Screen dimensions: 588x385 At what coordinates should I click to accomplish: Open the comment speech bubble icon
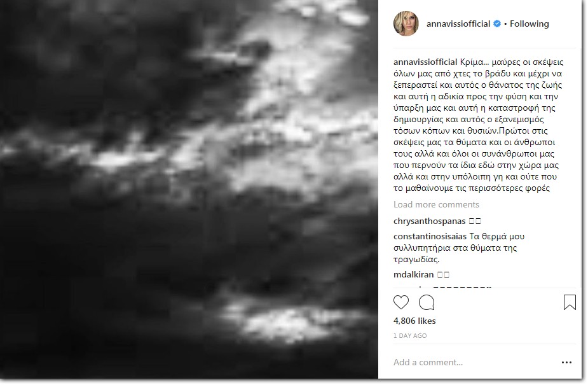click(427, 302)
